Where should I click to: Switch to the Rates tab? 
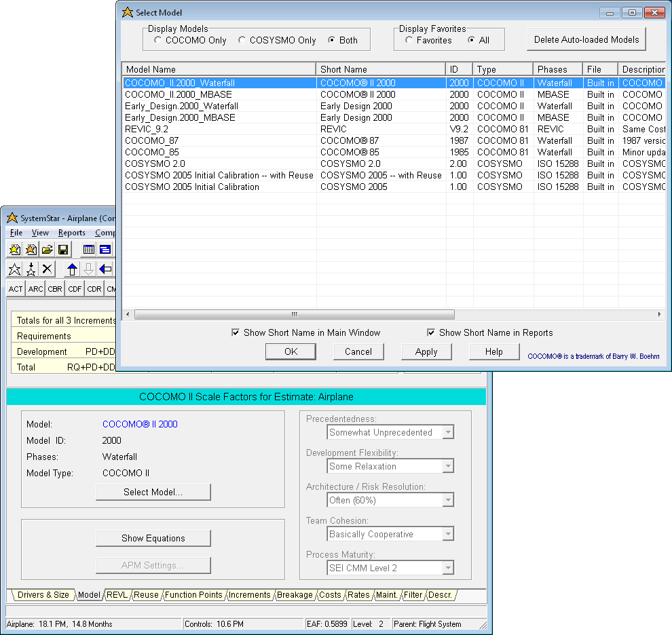(358, 595)
